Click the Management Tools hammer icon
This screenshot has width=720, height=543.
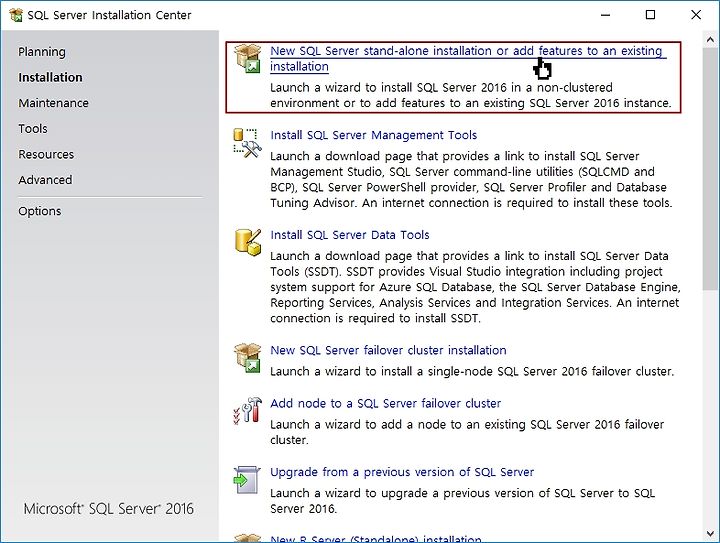tap(248, 143)
